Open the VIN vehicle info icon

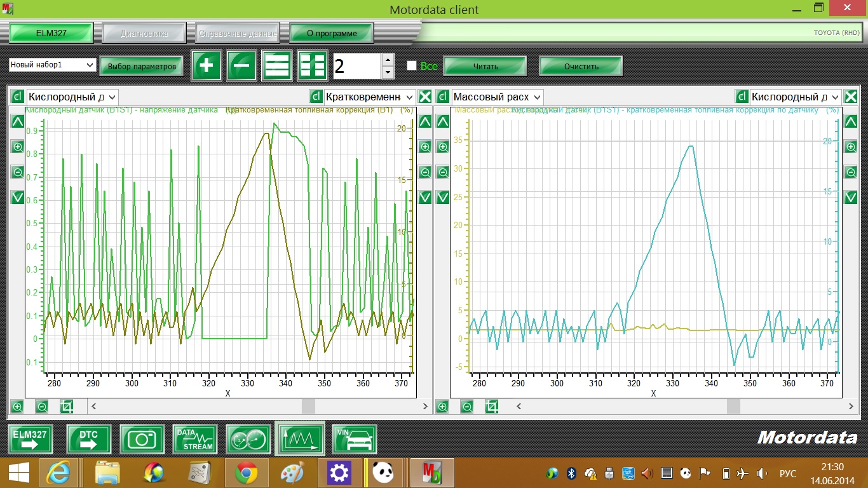pyautogui.click(x=355, y=440)
